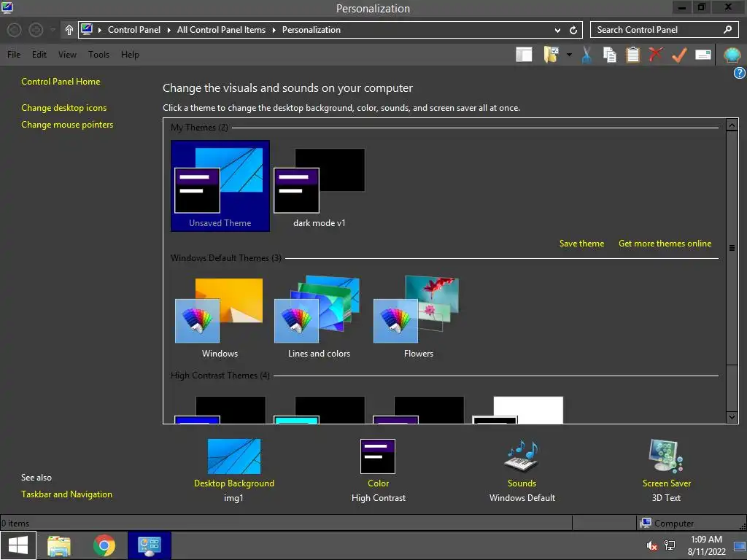The width and height of the screenshot is (747, 560).
Task: Select the white high contrast theme
Action: [x=518, y=410]
